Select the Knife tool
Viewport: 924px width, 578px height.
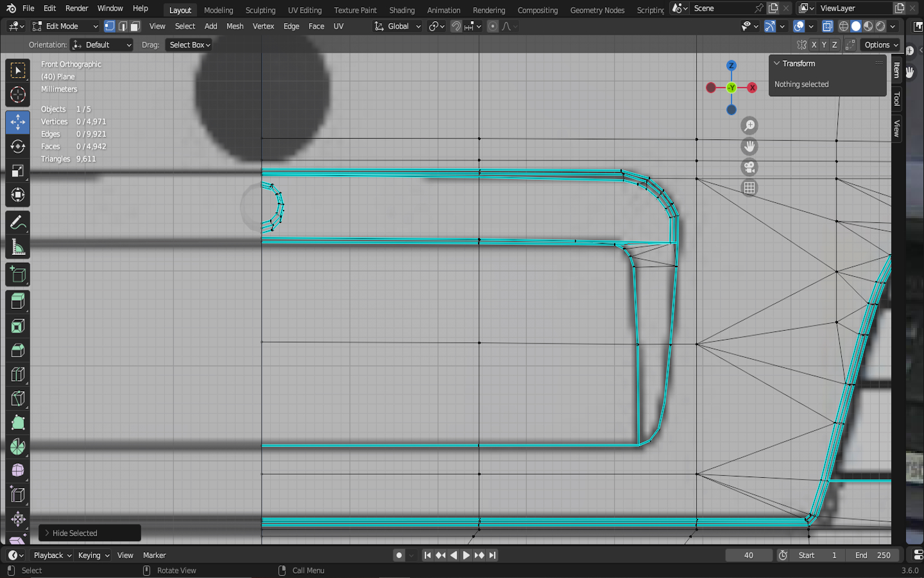pyautogui.click(x=18, y=399)
